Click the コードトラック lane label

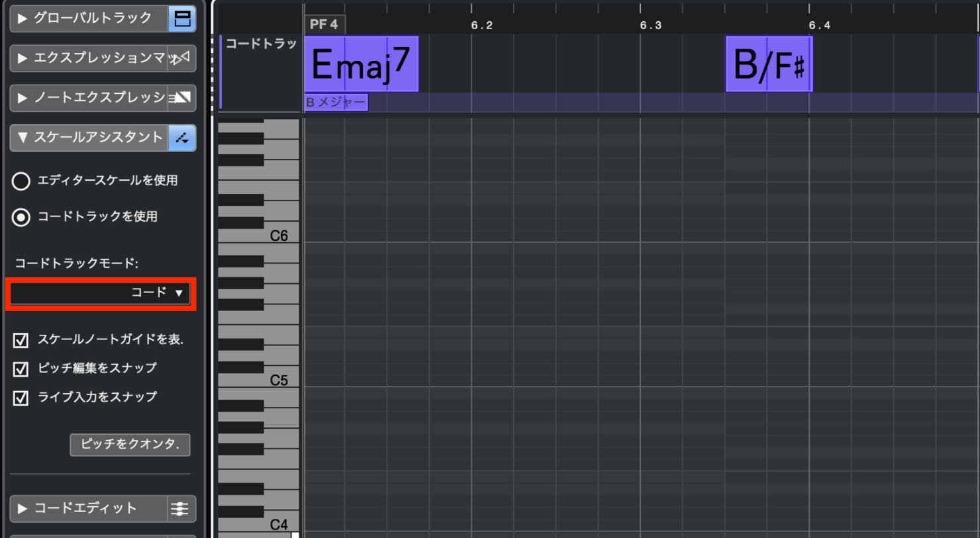point(261,44)
